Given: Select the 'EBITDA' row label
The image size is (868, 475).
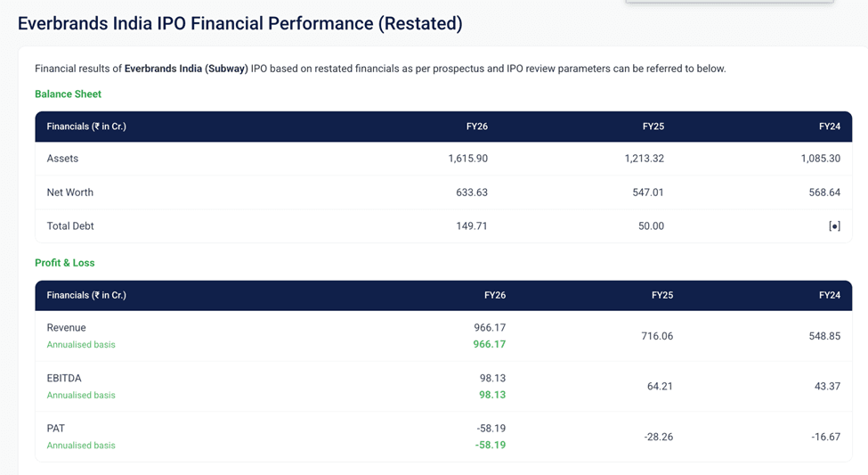Looking at the screenshot, I should click(x=64, y=378).
